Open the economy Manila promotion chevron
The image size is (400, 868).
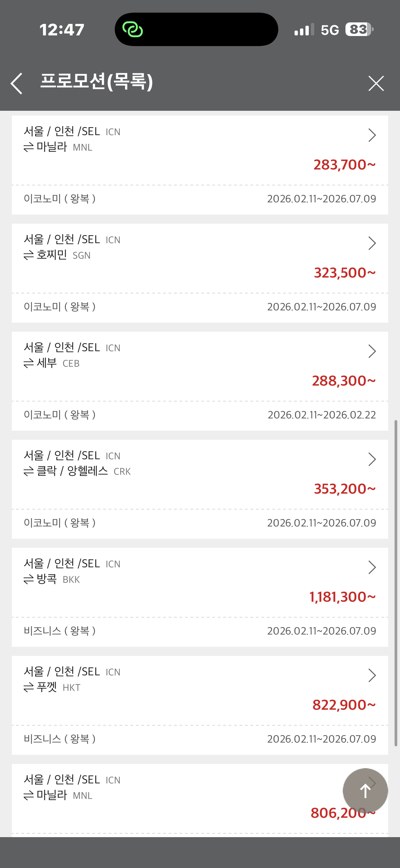point(372,135)
